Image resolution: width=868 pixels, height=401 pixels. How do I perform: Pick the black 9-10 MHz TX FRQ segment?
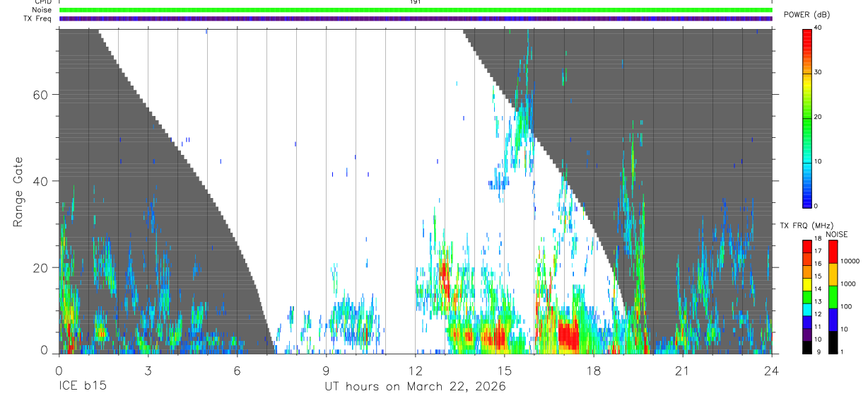pyautogui.click(x=807, y=347)
